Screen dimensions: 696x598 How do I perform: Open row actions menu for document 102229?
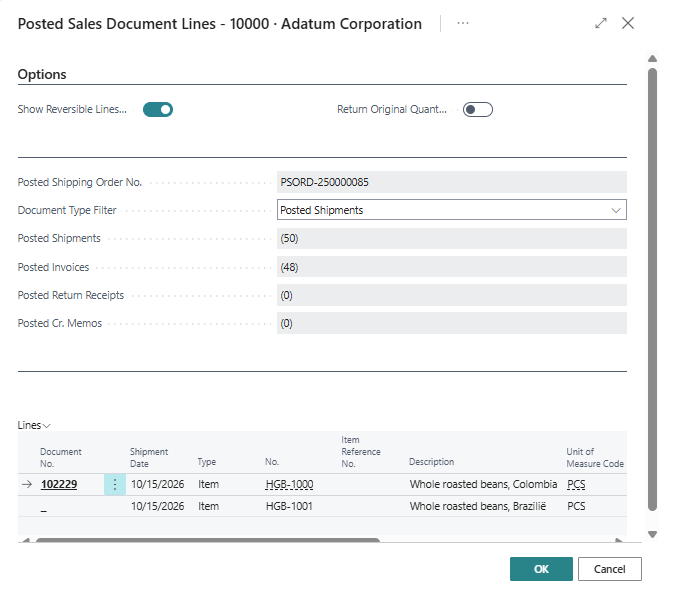[x=115, y=484]
